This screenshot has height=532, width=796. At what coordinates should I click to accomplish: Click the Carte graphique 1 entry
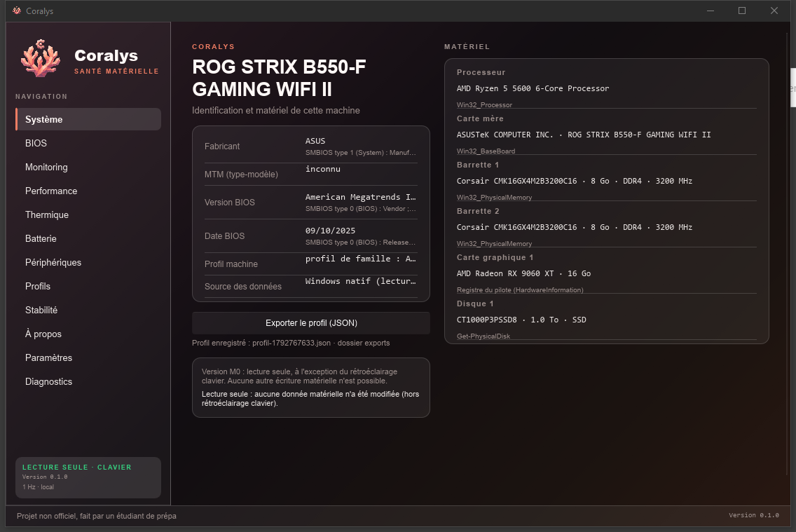606,273
